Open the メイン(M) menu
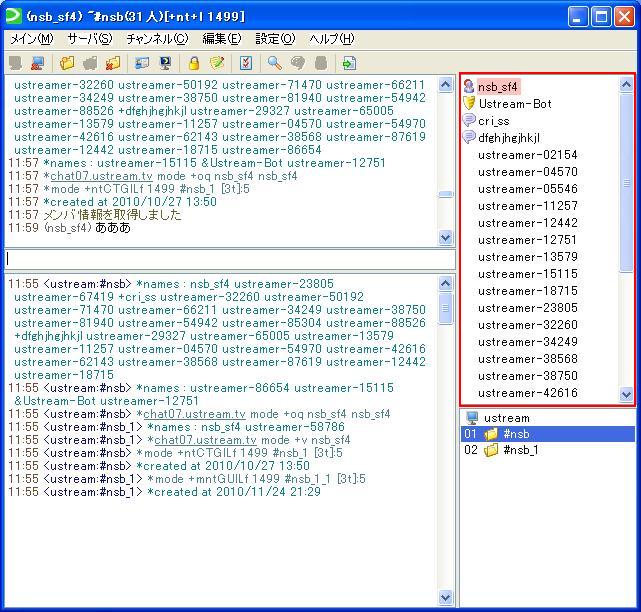The height and width of the screenshot is (612, 641). [x=31, y=39]
